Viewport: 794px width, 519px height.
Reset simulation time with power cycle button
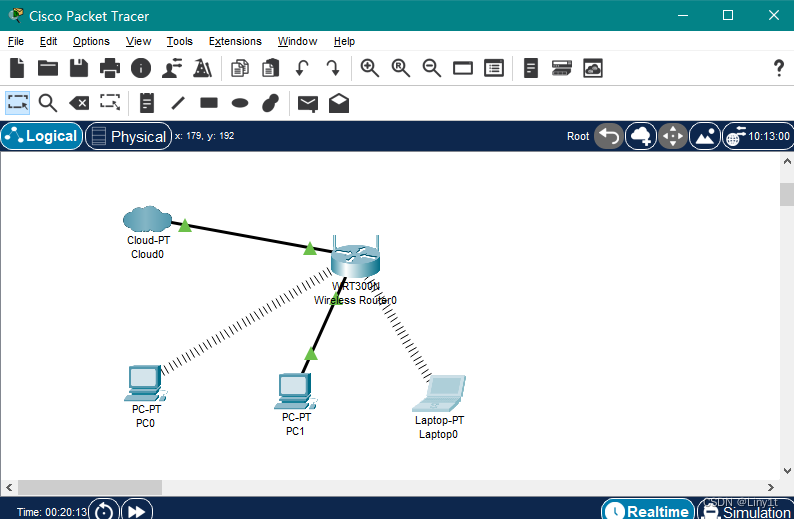[104, 510]
